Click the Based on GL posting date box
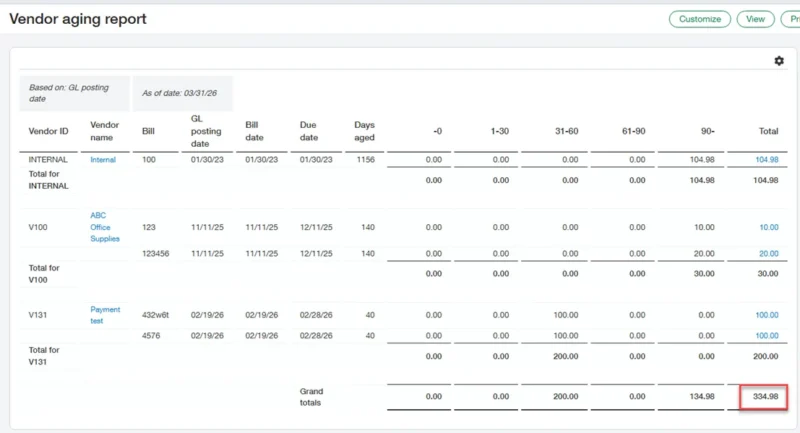The height and width of the screenshot is (433, 800). [74, 93]
